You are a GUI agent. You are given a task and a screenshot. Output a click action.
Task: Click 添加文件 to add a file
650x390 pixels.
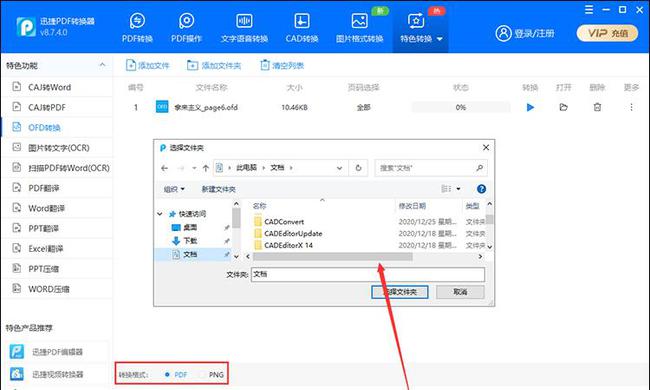point(148,65)
